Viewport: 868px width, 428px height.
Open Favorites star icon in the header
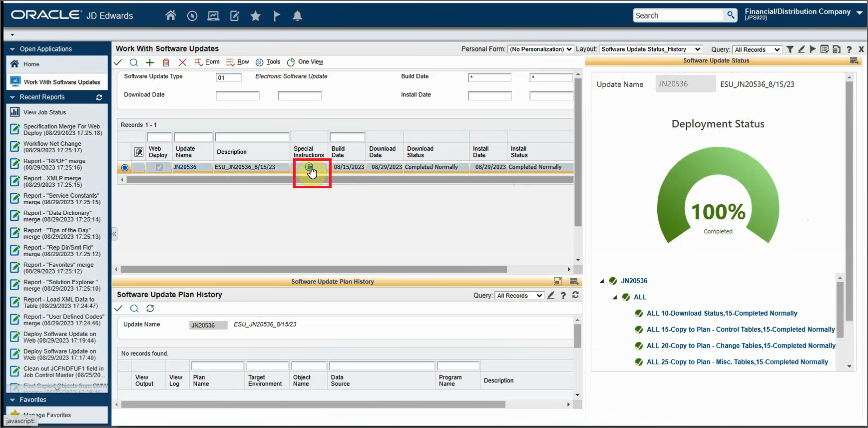point(256,16)
